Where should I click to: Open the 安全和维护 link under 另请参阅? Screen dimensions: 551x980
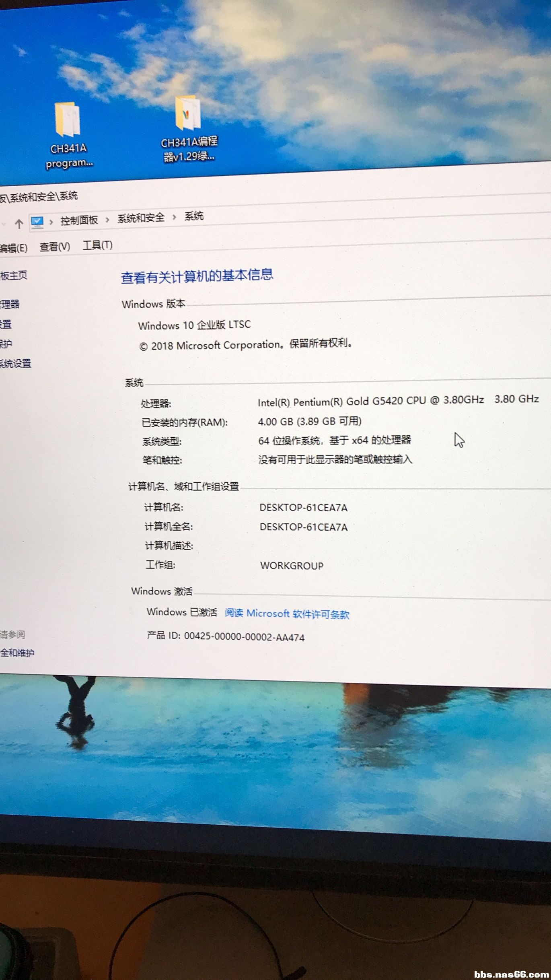click(x=17, y=653)
